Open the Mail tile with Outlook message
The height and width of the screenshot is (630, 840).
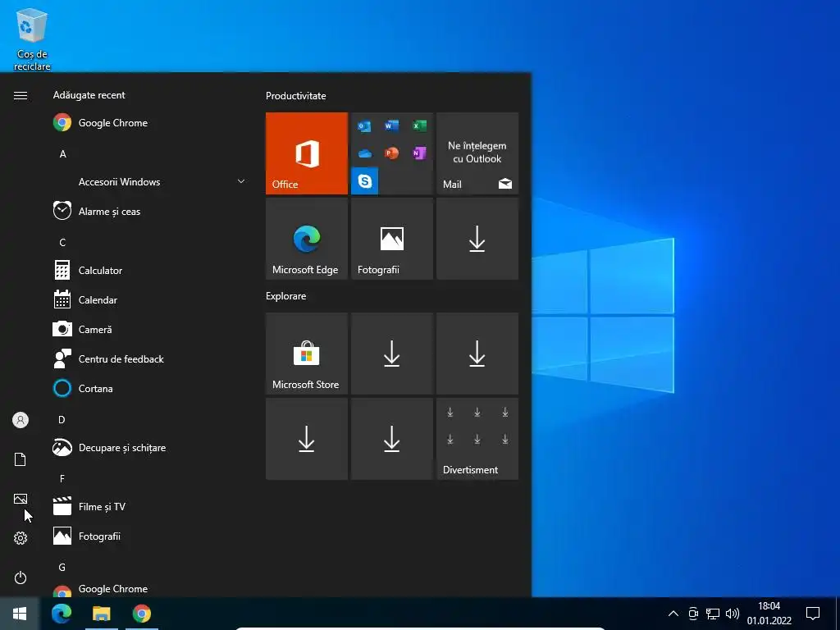pos(477,153)
